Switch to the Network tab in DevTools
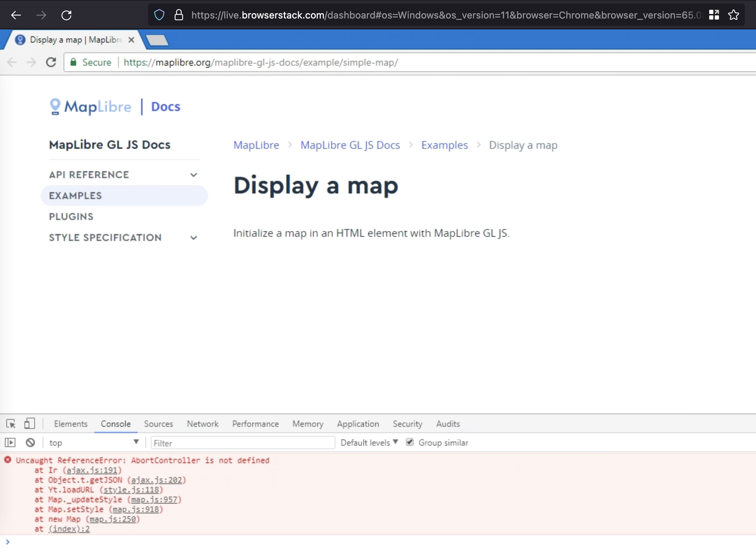Screen dimensions: 756x556 coord(203,424)
